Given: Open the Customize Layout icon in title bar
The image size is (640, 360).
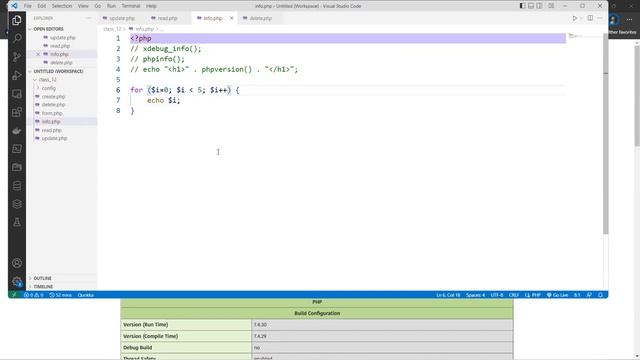Looking at the screenshot, I should click(551, 6).
